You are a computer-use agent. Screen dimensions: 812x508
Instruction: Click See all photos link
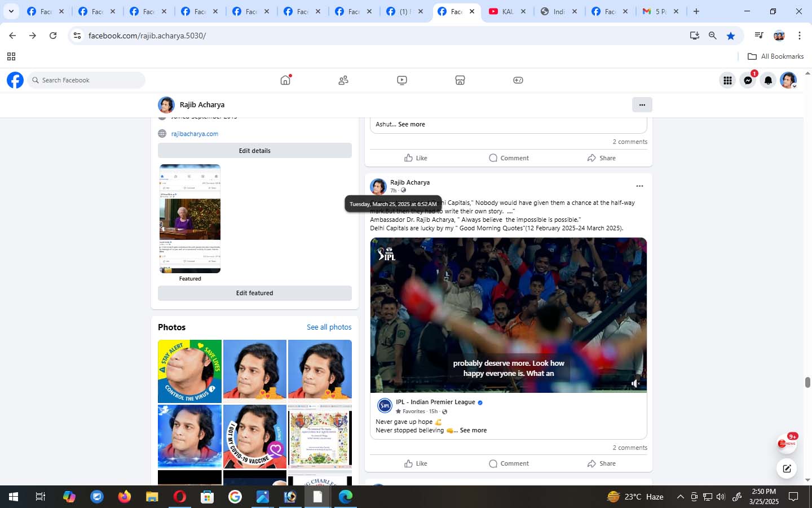pos(329,327)
